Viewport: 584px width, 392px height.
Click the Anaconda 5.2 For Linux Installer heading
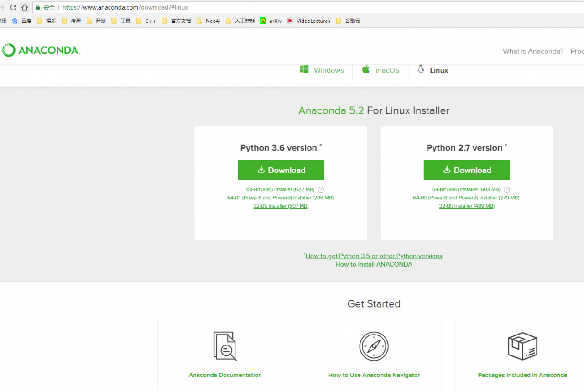pyautogui.click(x=374, y=110)
